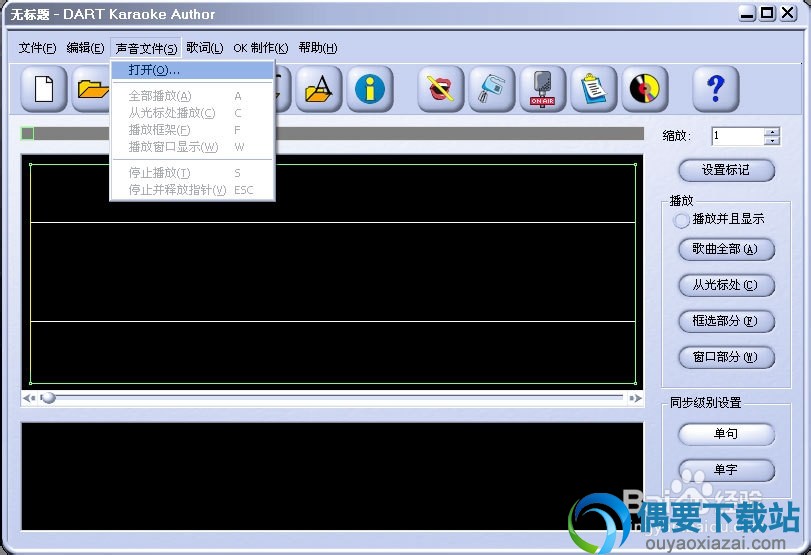Viewport: 811px width, 555px height.
Task: Decrease 缩放 value with down arrow
Action: [x=772, y=141]
